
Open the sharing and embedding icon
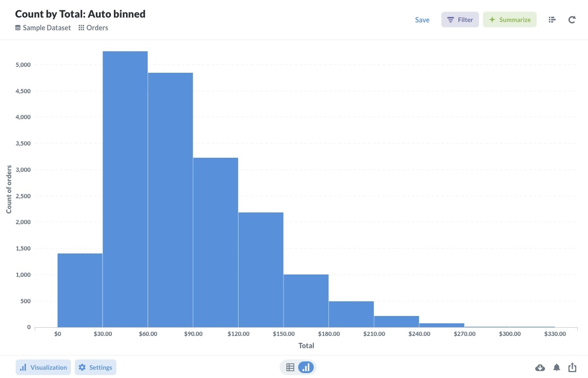point(573,367)
